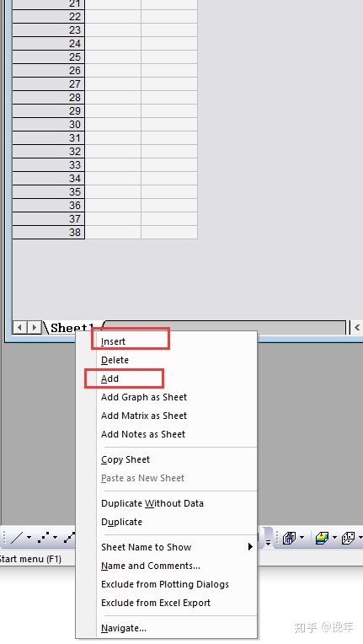Open the 3D surface plot dropdown arrow
Image resolution: width=363 pixels, height=644 pixels.
[334, 538]
